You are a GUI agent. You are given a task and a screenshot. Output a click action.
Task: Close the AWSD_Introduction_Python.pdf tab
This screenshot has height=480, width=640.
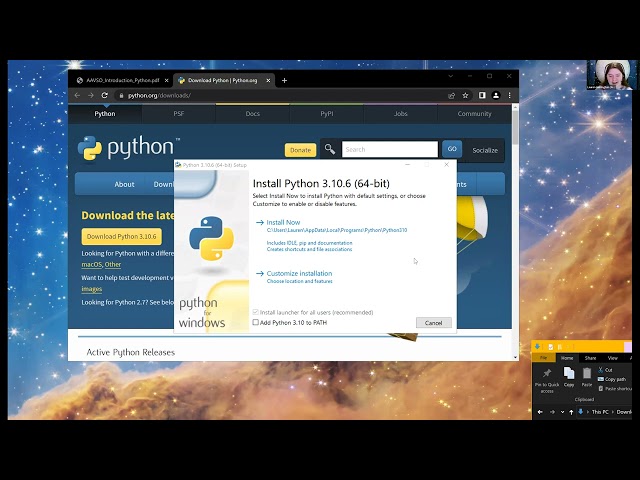167,80
